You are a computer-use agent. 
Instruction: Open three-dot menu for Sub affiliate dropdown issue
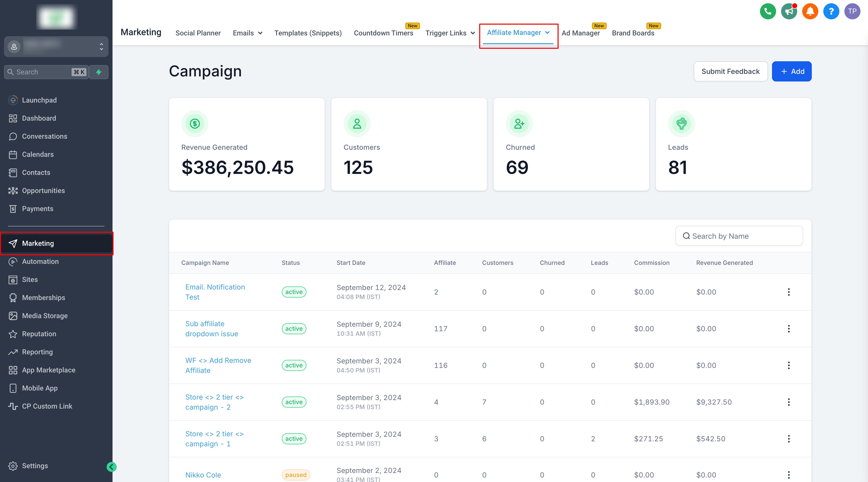(788, 329)
